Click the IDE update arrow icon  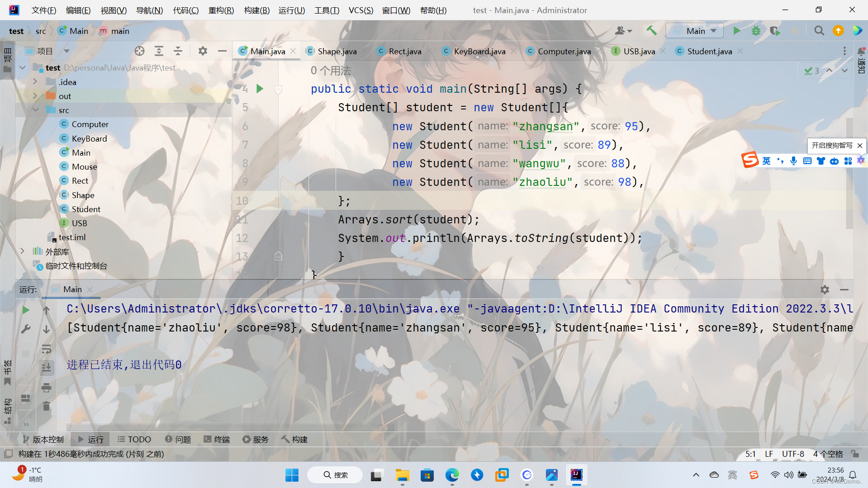[x=838, y=31]
